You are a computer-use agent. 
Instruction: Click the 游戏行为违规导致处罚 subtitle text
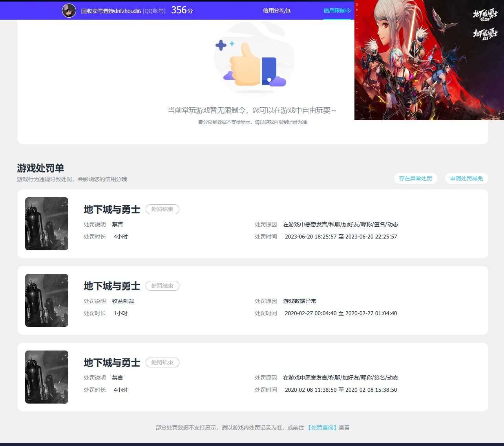tap(72, 179)
